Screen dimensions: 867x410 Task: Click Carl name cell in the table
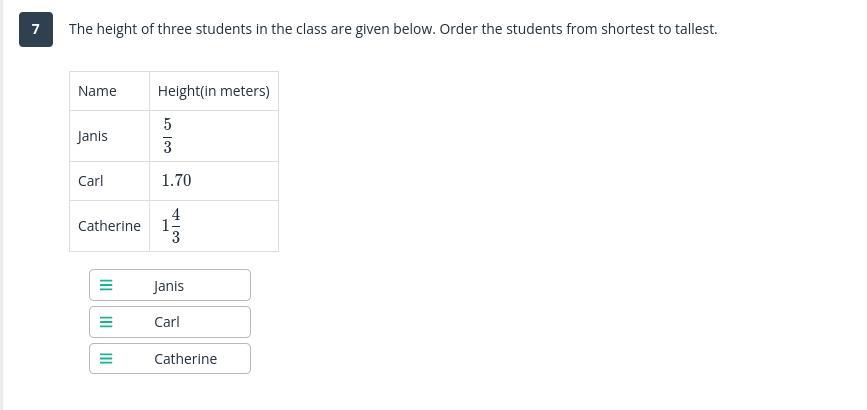click(91, 181)
